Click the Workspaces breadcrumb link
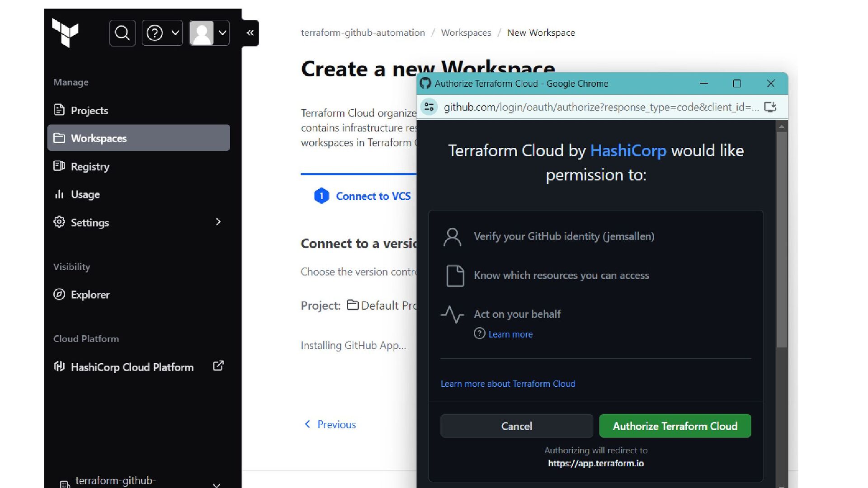 pyautogui.click(x=466, y=33)
